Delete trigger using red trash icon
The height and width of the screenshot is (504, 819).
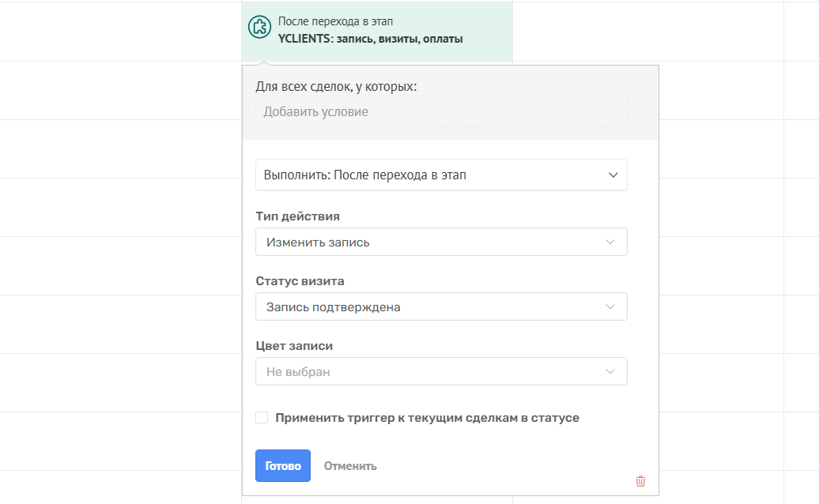pos(640,481)
